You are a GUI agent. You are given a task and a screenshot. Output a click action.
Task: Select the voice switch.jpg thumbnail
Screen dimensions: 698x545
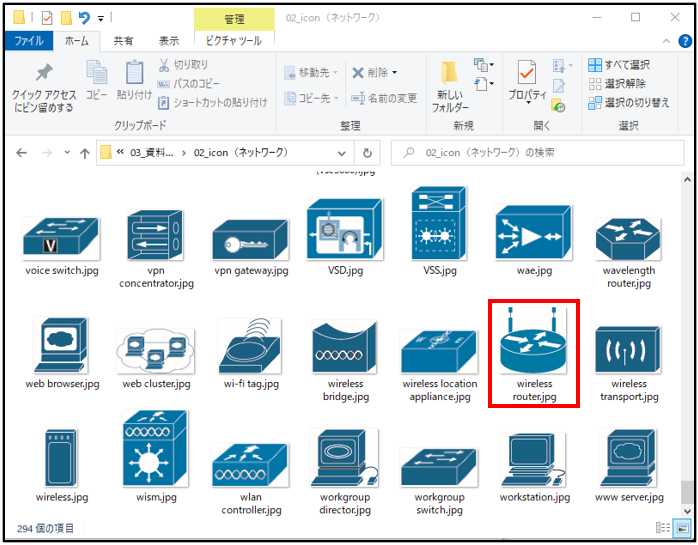(x=61, y=238)
